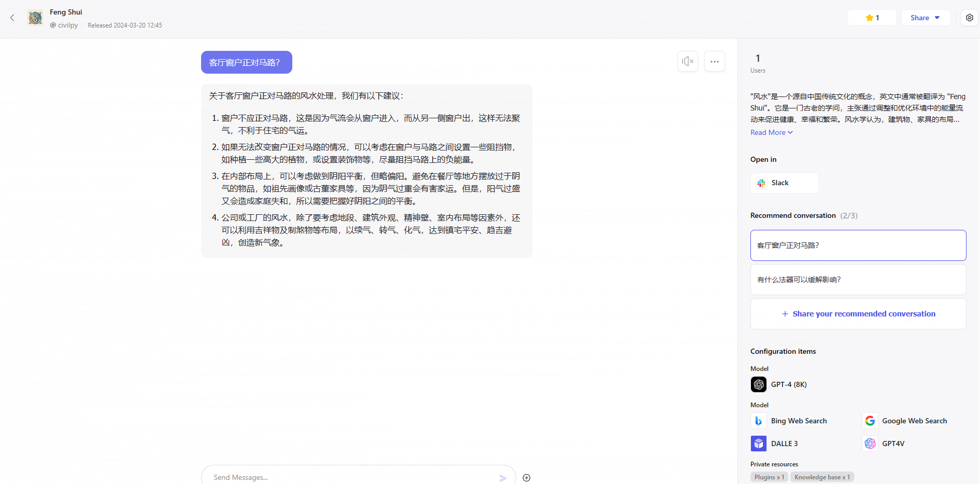
Task: Open settings gear icon at top right
Action: (970, 18)
